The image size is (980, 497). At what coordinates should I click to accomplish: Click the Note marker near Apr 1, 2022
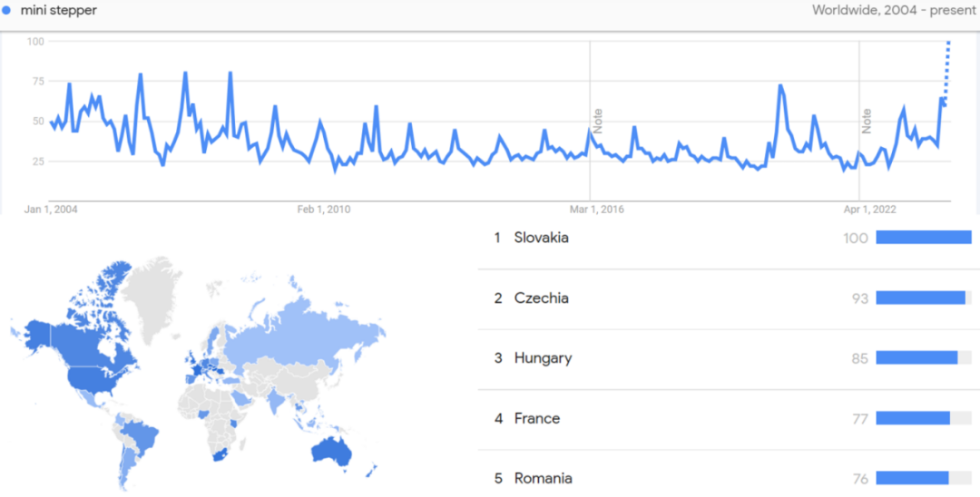867,121
